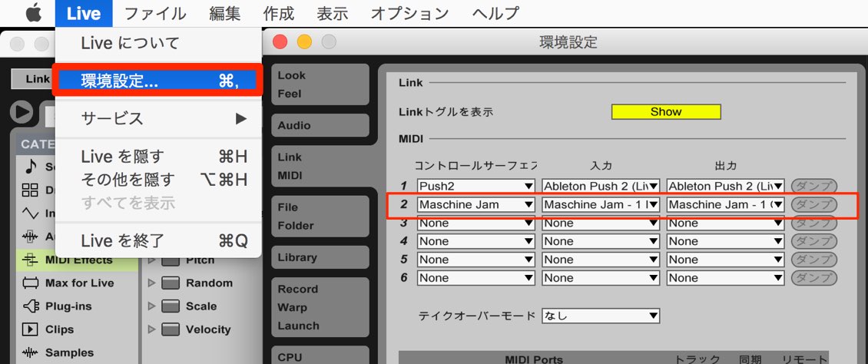This screenshot has width=868, height=364.
Task: Open row 5 output None dropdown
Action: [725, 260]
